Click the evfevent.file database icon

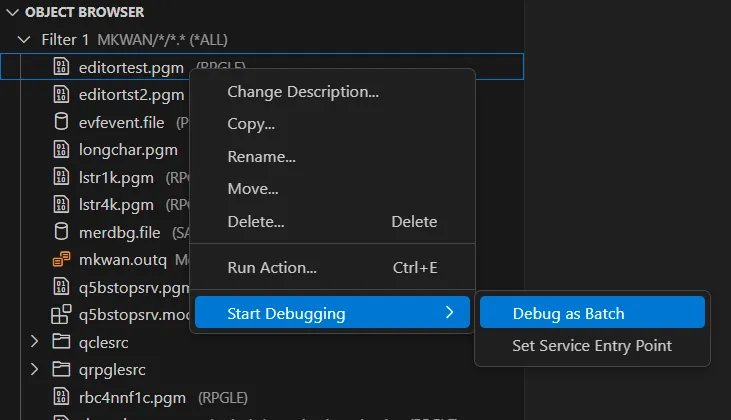pos(61,123)
